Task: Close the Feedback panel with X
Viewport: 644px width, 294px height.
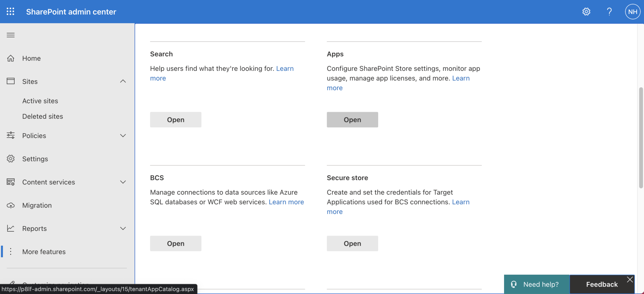Action: tap(630, 279)
